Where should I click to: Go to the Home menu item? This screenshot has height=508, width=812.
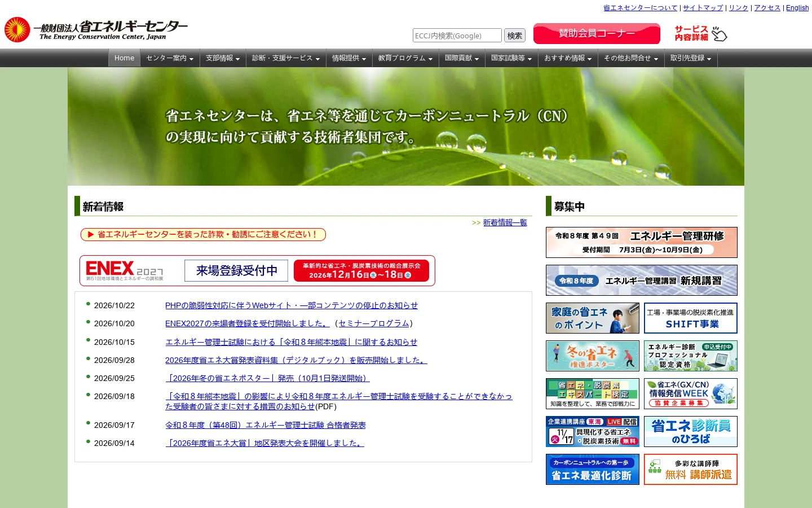point(124,58)
